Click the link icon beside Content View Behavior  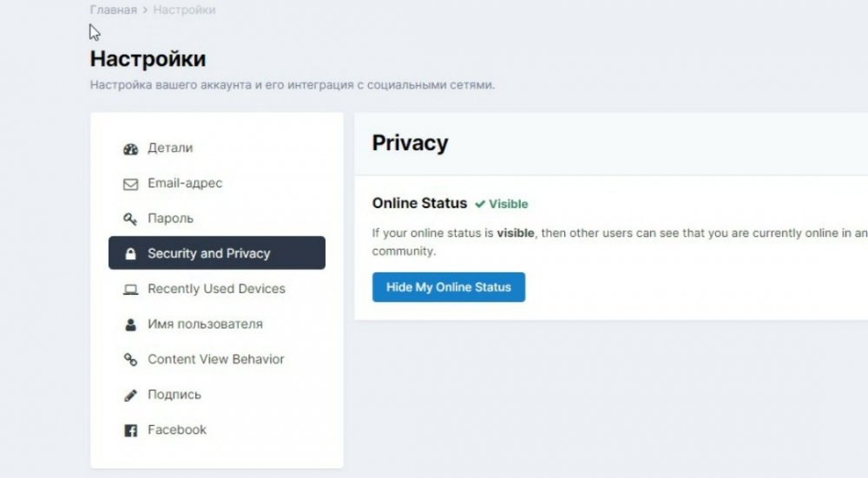point(131,359)
